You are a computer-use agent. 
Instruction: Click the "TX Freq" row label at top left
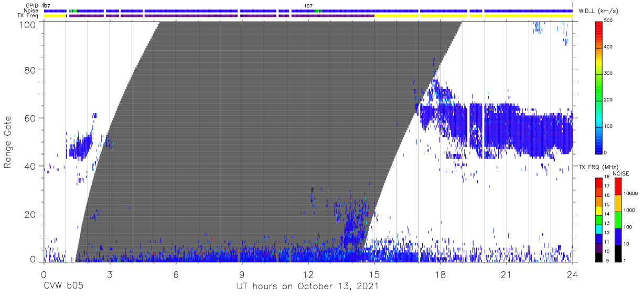click(x=29, y=16)
